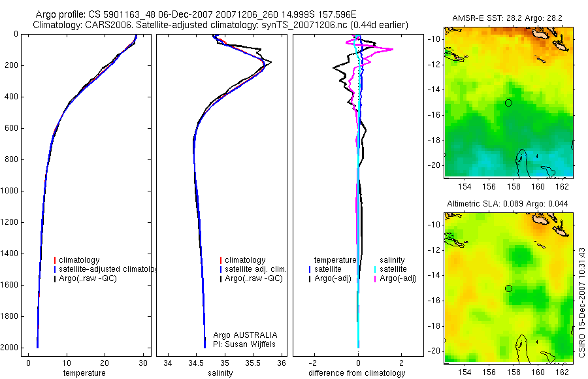
Task: Click the difference from climatology axis label
Action: click(x=357, y=373)
